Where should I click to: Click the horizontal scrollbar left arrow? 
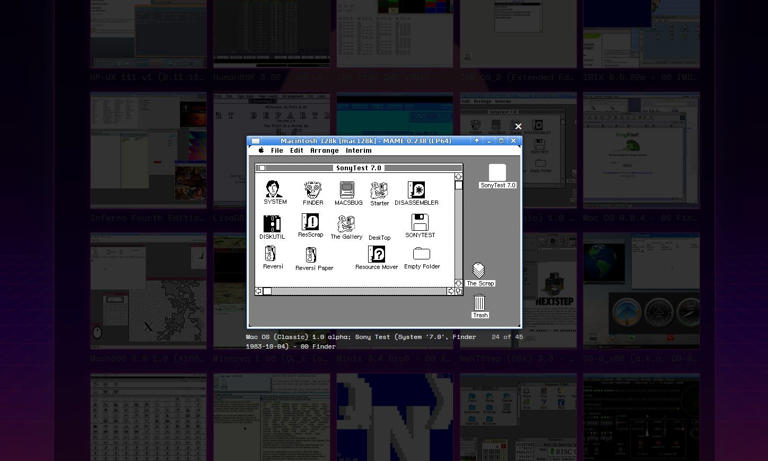(x=258, y=291)
